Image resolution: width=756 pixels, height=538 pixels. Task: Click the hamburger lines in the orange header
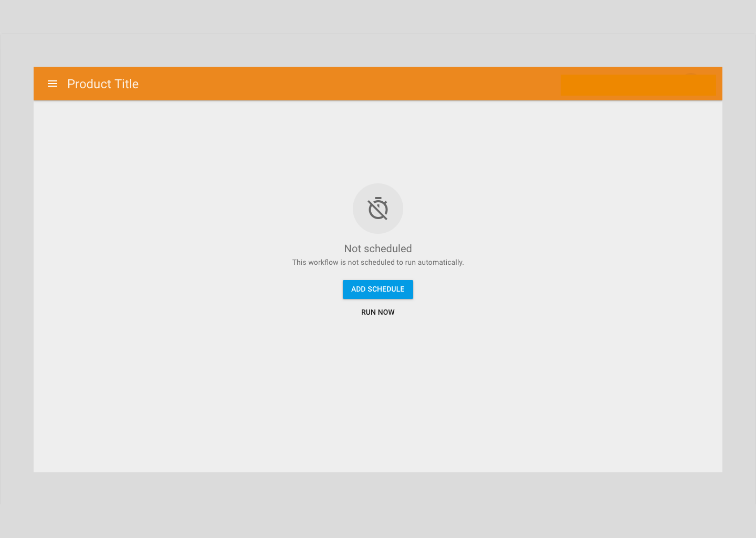[x=52, y=84]
